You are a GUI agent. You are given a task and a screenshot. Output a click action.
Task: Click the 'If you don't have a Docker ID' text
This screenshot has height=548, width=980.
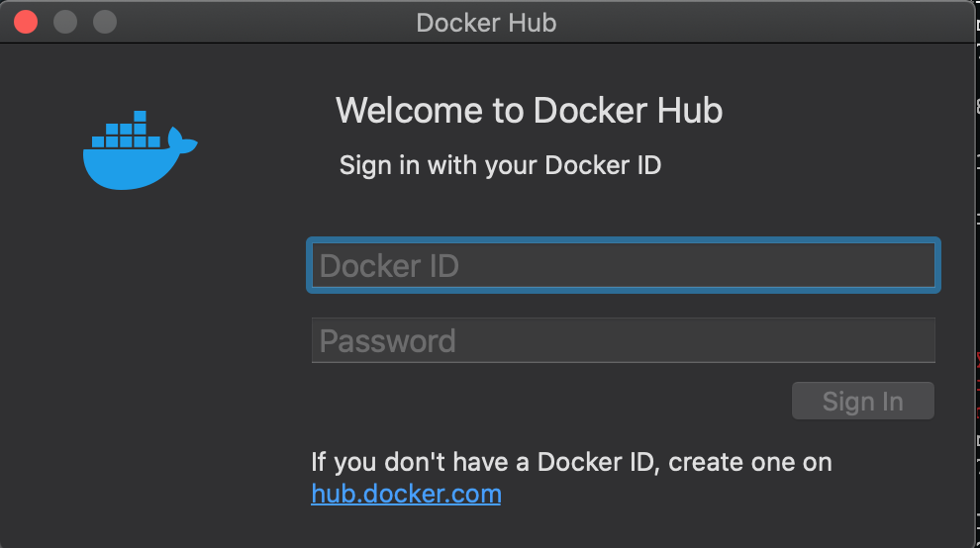tap(571, 463)
